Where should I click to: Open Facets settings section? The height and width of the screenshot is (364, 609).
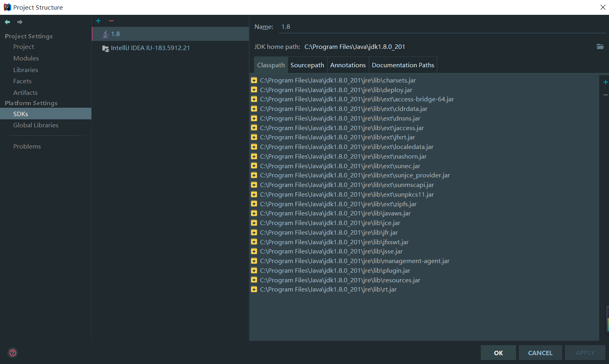pos(22,81)
